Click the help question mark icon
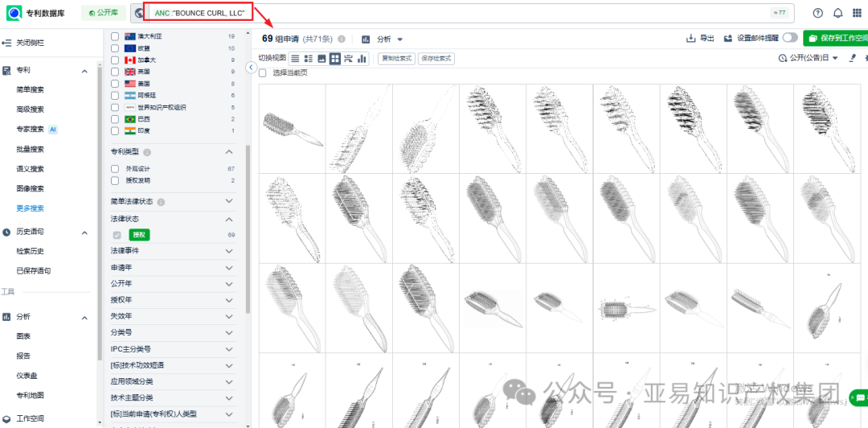Image resolution: width=868 pixels, height=428 pixels. (818, 13)
